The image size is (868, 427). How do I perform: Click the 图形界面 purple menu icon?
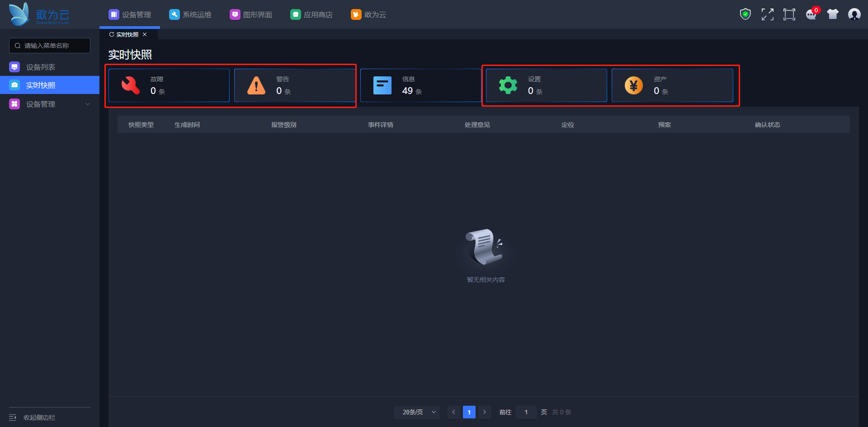point(235,14)
